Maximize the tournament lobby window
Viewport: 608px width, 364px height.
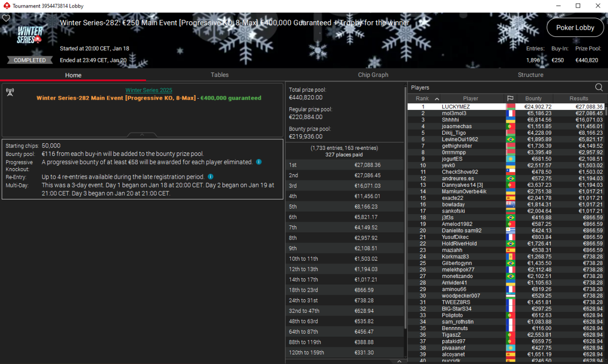[x=578, y=6]
